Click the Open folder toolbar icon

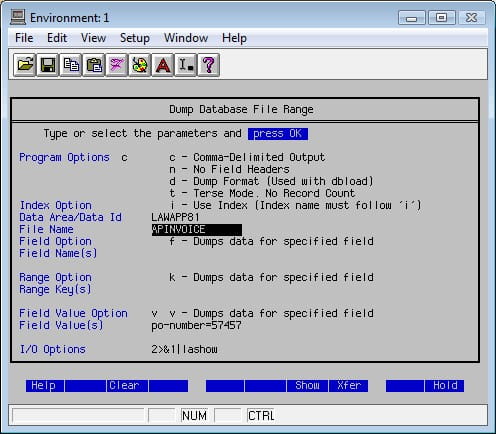(25, 65)
